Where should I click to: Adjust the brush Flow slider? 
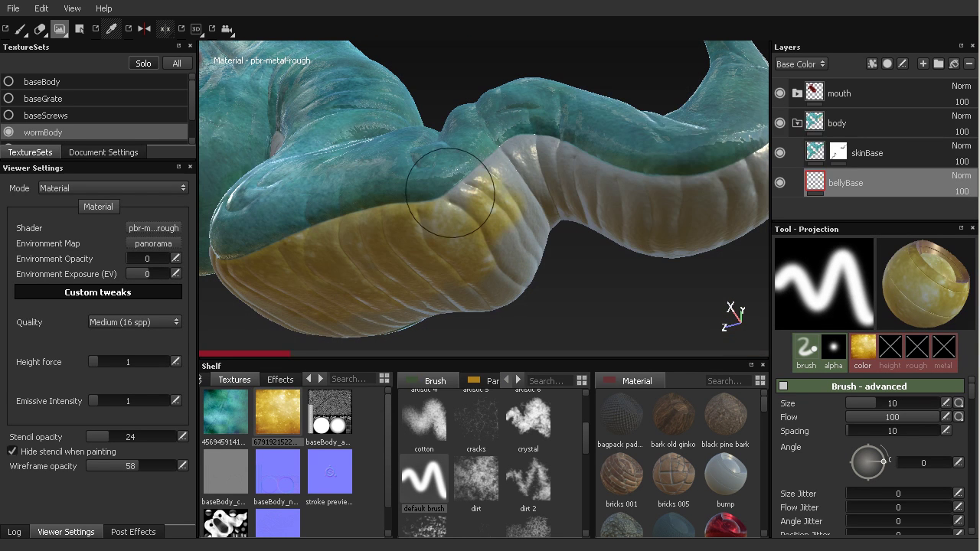click(x=892, y=417)
